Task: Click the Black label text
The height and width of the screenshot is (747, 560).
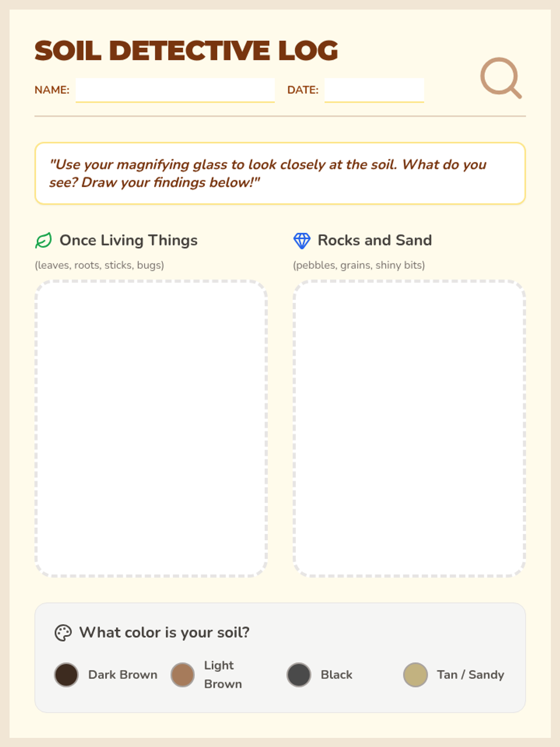Action: pyautogui.click(x=336, y=675)
